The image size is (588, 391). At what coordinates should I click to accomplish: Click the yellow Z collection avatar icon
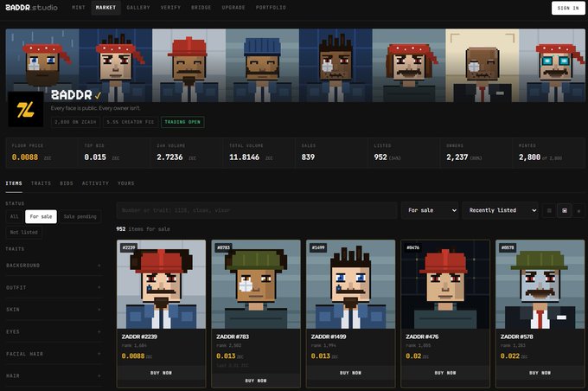pyautogui.click(x=26, y=109)
